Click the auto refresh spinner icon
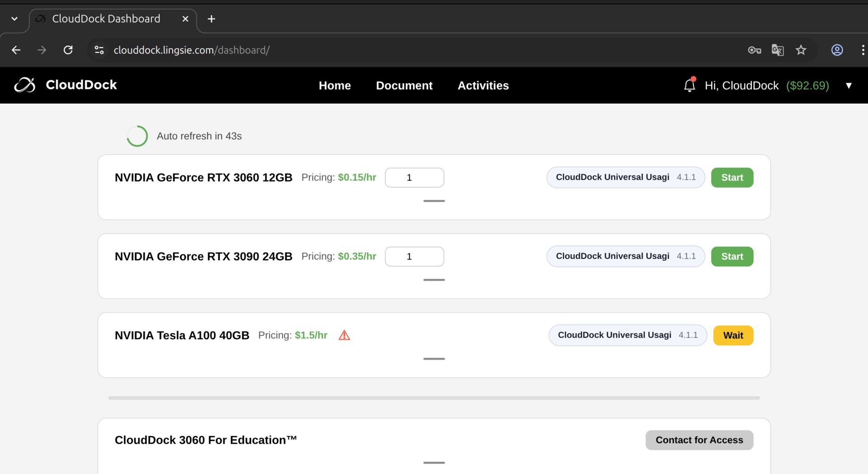Viewport: 868px width, 474px height. click(137, 136)
